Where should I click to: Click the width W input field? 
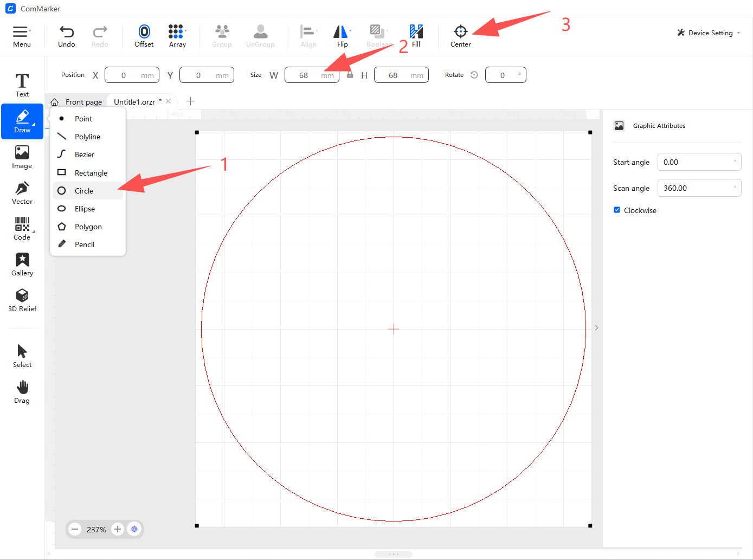pyautogui.click(x=306, y=75)
